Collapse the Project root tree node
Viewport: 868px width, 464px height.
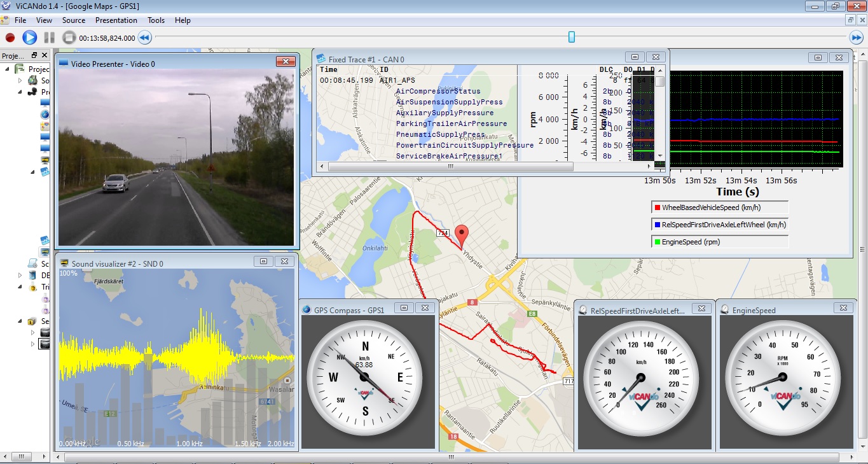pyautogui.click(x=8, y=69)
